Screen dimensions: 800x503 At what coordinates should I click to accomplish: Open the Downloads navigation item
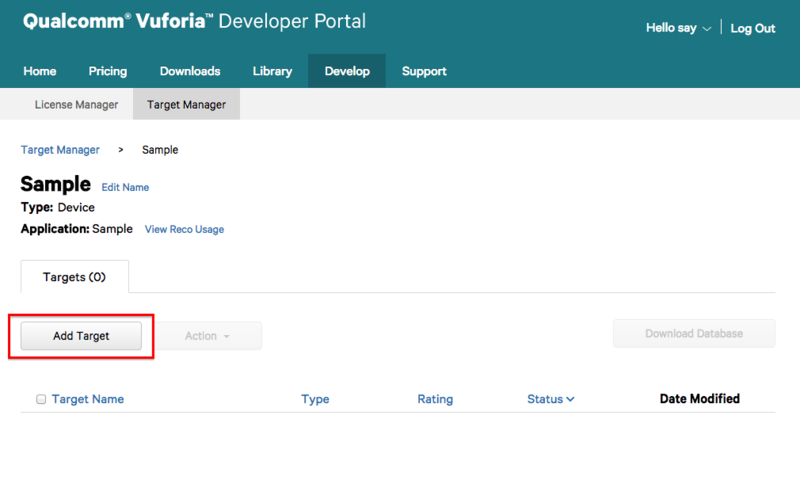tap(190, 71)
